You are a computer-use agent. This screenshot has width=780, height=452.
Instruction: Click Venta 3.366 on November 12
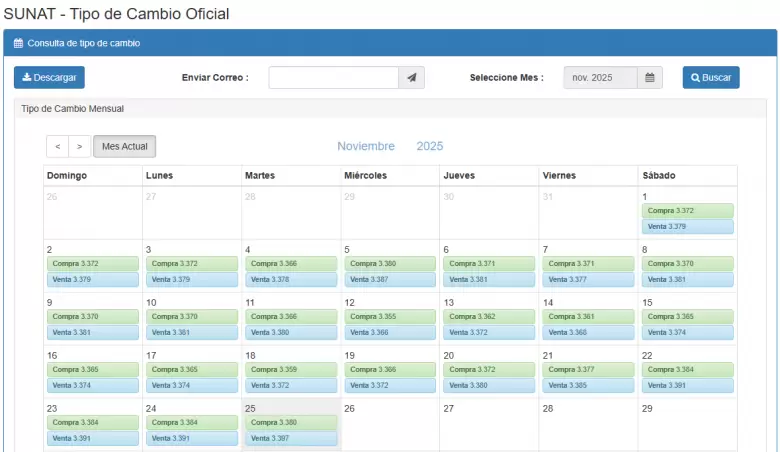coord(390,332)
